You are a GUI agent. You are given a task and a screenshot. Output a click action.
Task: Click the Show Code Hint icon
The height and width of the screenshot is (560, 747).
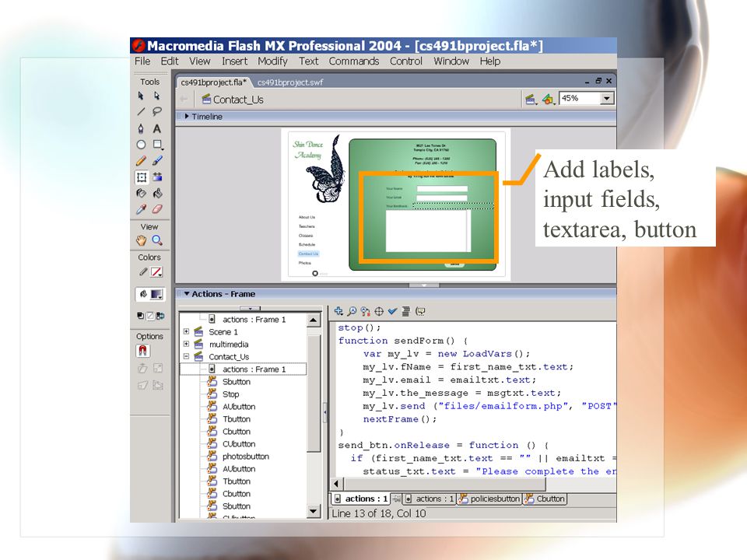tap(420, 311)
